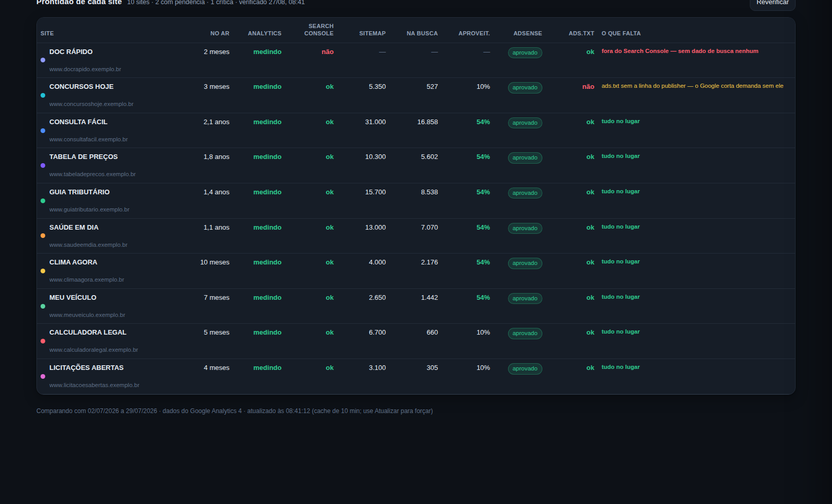The height and width of the screenshot is (504, 832).
Task: Select the MEU VEÍCULO site name
Action: [73, 298]
